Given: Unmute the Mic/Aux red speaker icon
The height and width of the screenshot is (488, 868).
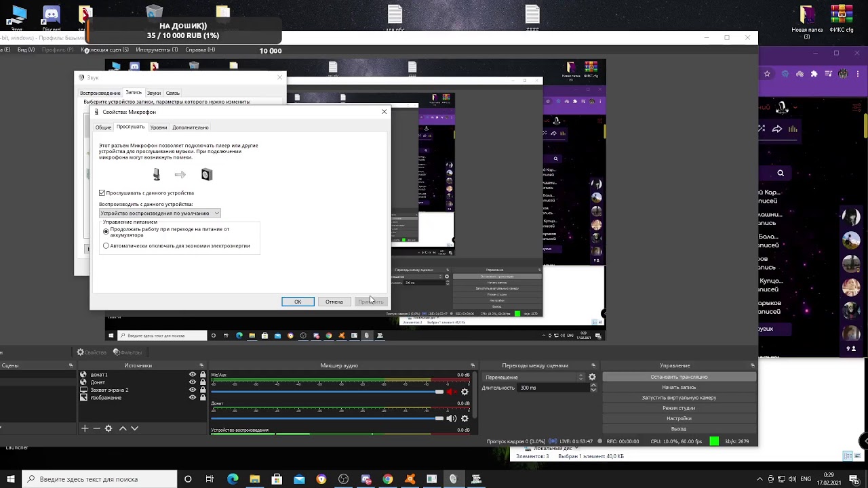Looking at the screenshot, I should [x=452, y=392].
